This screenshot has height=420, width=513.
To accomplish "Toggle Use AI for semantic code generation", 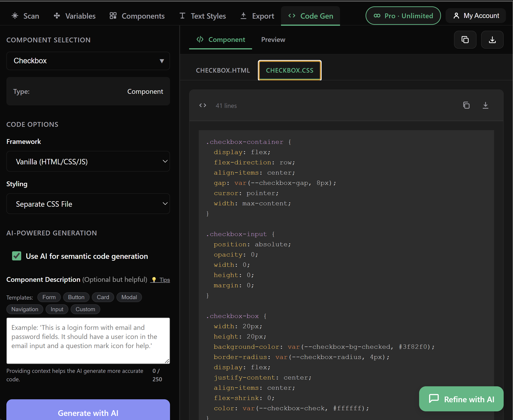I will pos(17,256).
